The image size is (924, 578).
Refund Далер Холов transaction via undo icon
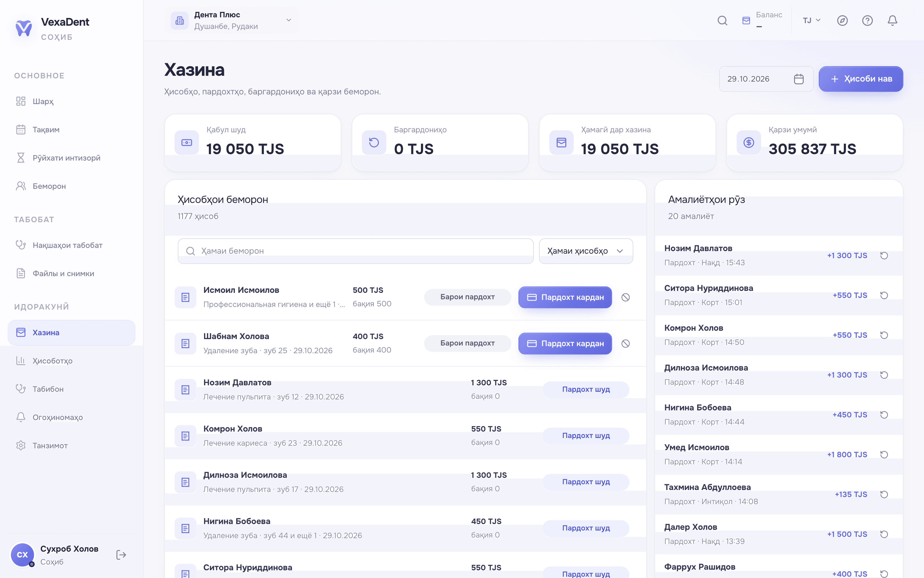click(x=884, y=534)
